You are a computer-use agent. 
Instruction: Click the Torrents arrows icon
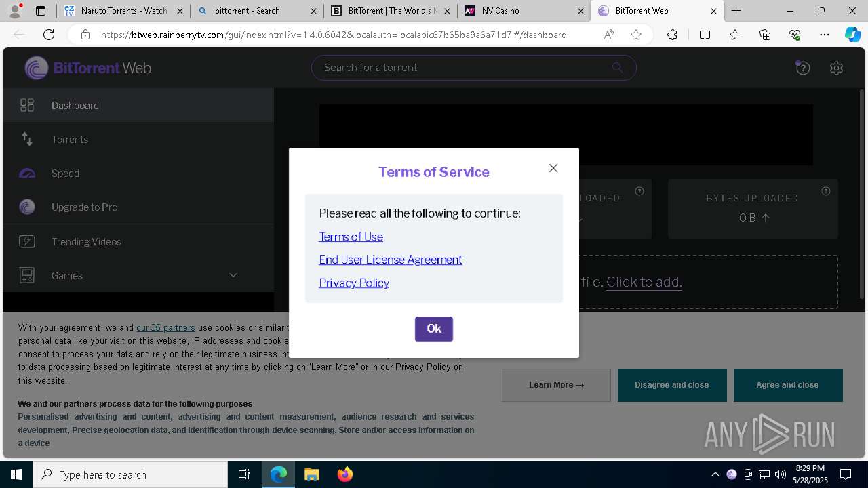click(x=27, y=139)
